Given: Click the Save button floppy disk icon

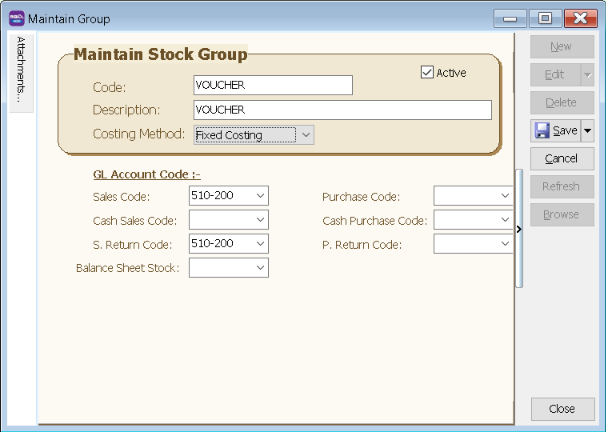Looking at the screenshot, I should [x=542, y=131].
